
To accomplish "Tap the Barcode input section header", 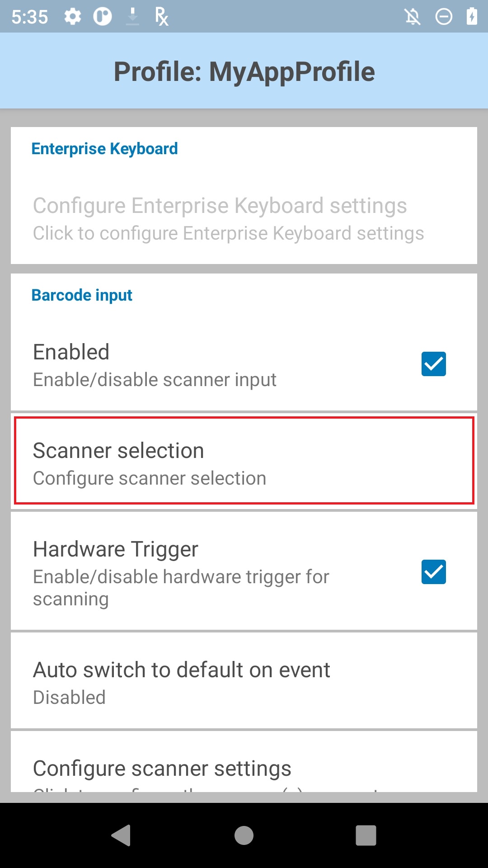I will click(82, 295).
